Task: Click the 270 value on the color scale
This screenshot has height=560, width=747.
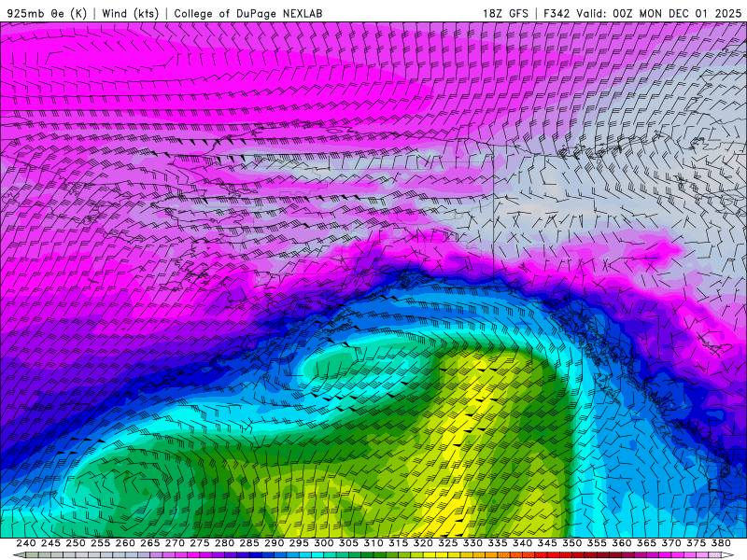Action: [x=175, y=543]
